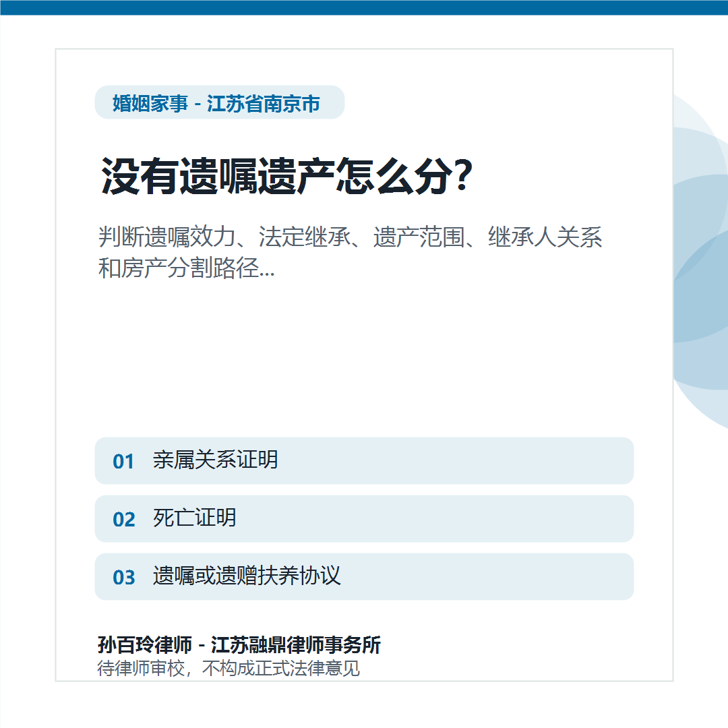Click the disclaimer 待律师审校，不构成正式法律意见
The height and width of the screenshot is (728, 728).
click(229, 669)
